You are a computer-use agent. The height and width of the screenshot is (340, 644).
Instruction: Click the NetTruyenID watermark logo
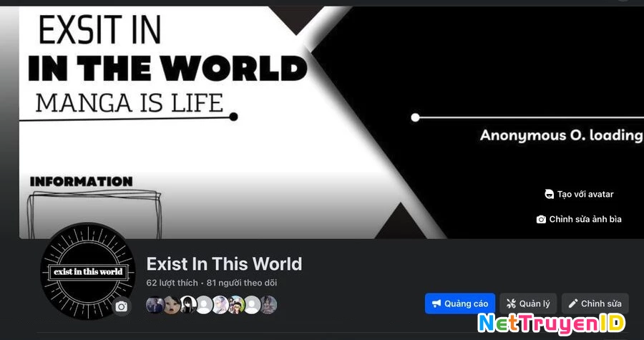[x=551, y=323]
